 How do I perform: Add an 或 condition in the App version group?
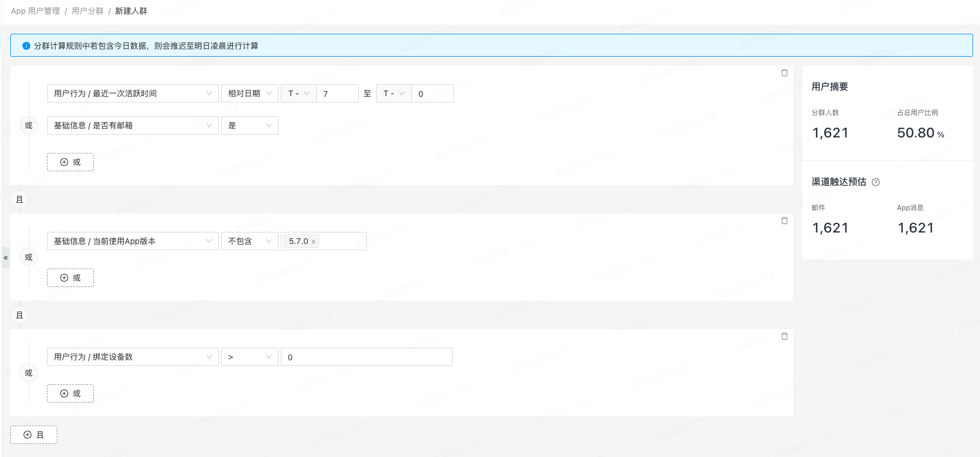(70, 278)
